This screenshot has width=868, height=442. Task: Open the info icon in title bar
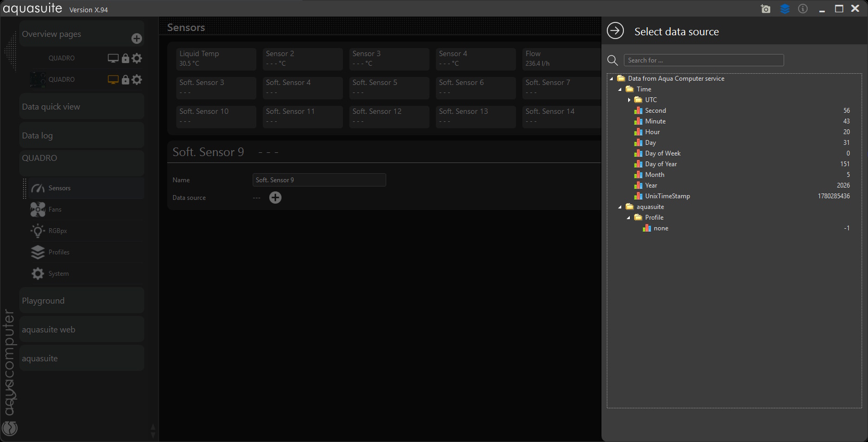[803, 9]
